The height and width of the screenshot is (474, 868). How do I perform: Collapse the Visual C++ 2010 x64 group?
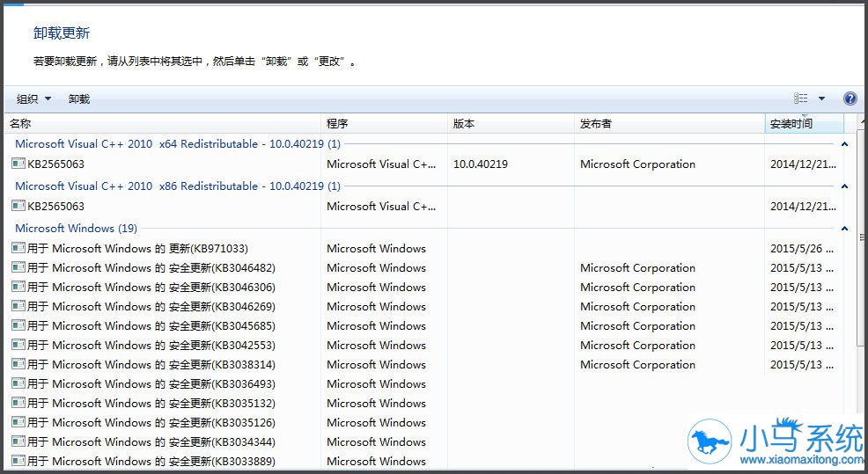coord(845,144)
